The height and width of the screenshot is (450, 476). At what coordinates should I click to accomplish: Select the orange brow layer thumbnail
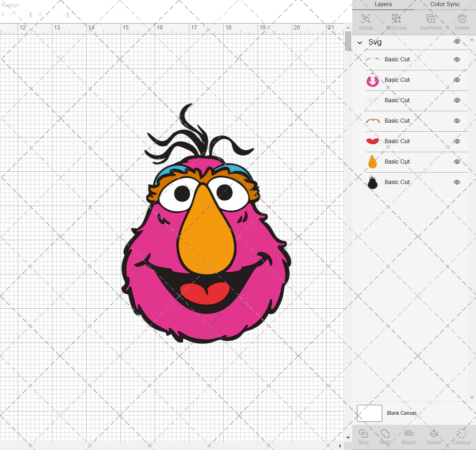coord(373,121)
